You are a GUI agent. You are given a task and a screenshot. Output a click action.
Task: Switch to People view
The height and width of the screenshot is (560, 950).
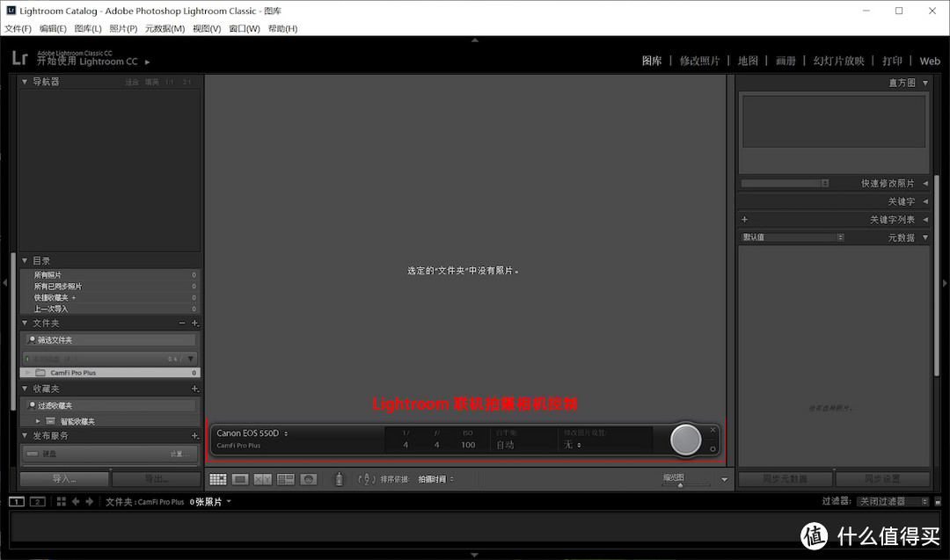[x=309, y=479]
